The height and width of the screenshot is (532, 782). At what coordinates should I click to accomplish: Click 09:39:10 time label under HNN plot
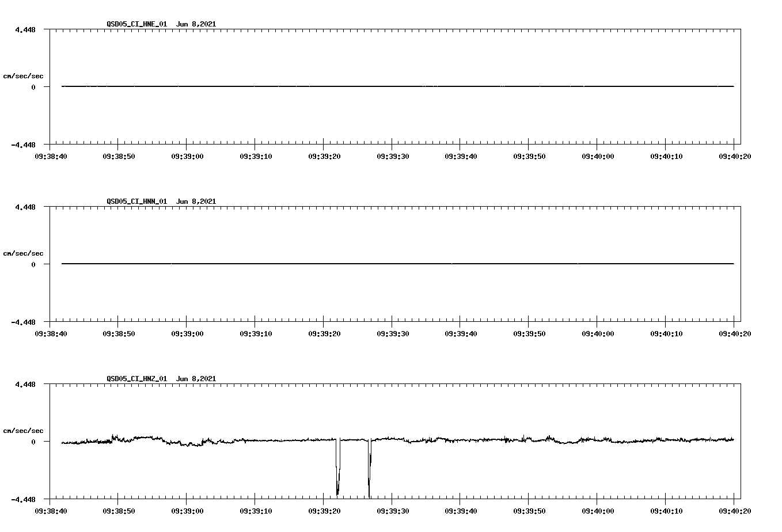pos(256,333)
